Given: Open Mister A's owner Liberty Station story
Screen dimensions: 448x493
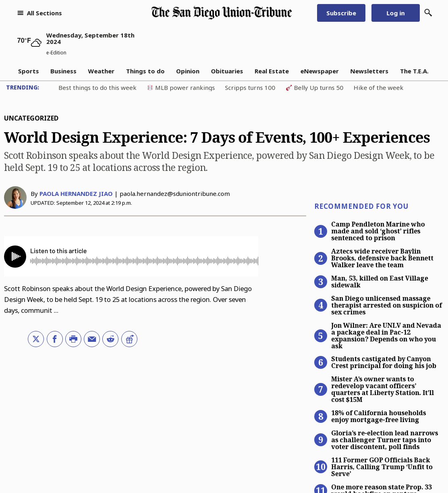Looking at the screenshot, I should coord(382,389).
